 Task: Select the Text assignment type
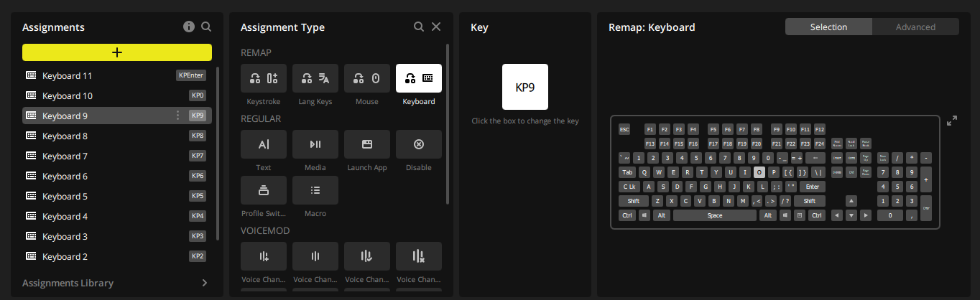click(264, 144)
